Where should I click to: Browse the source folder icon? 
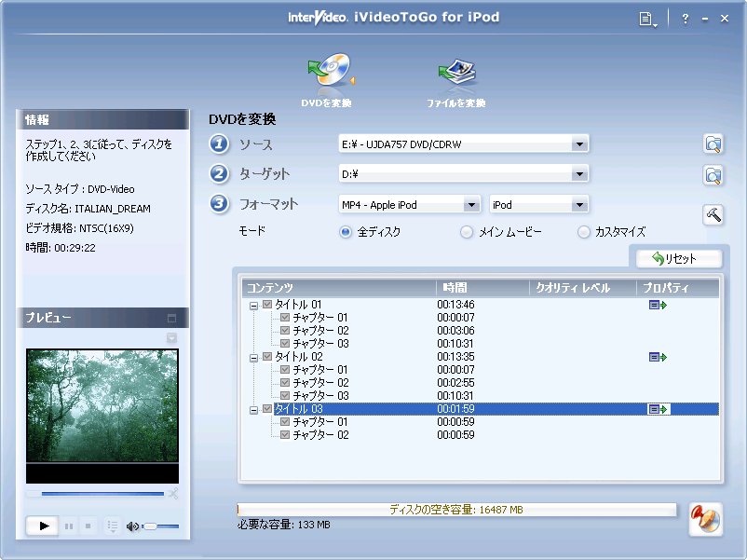[x=713, y=143]
